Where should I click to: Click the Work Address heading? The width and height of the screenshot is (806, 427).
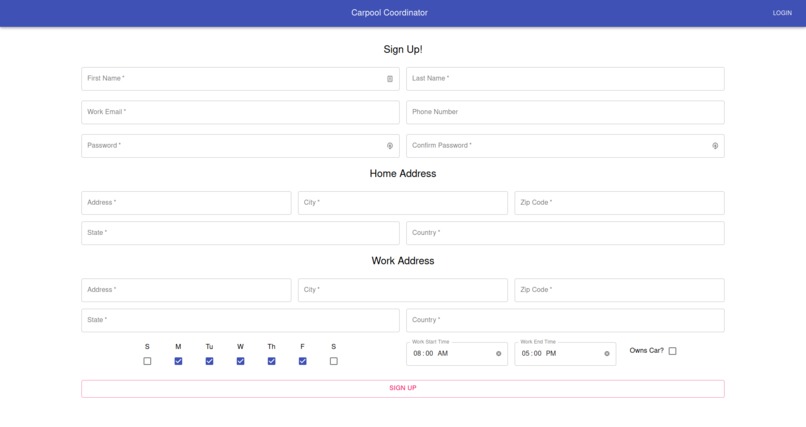403,261
